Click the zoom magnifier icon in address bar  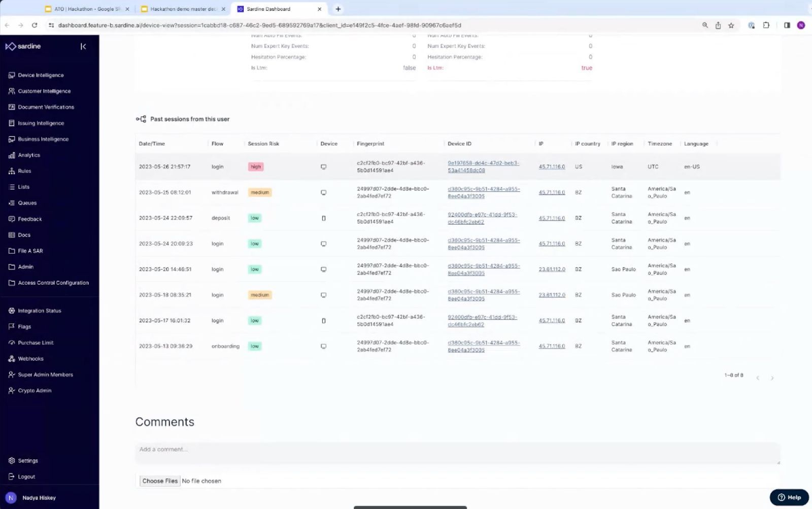(705, 25)
